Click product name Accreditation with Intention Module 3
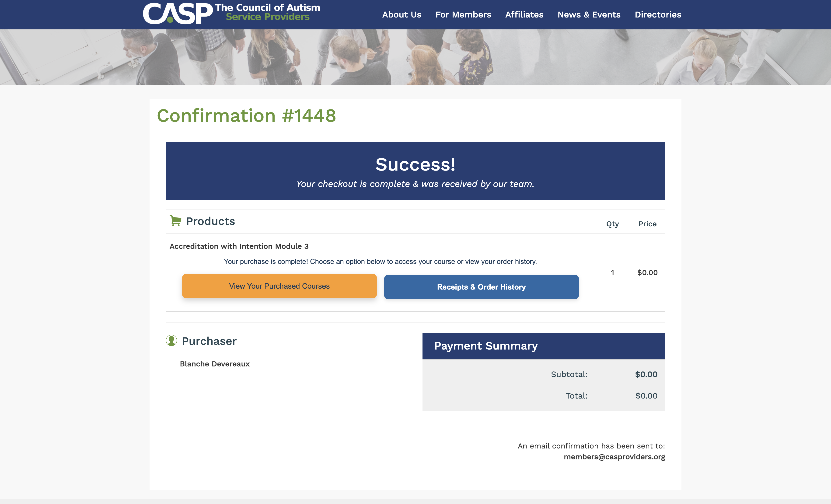Viewport: 831px width, 504px height. (x=239, y=246)
